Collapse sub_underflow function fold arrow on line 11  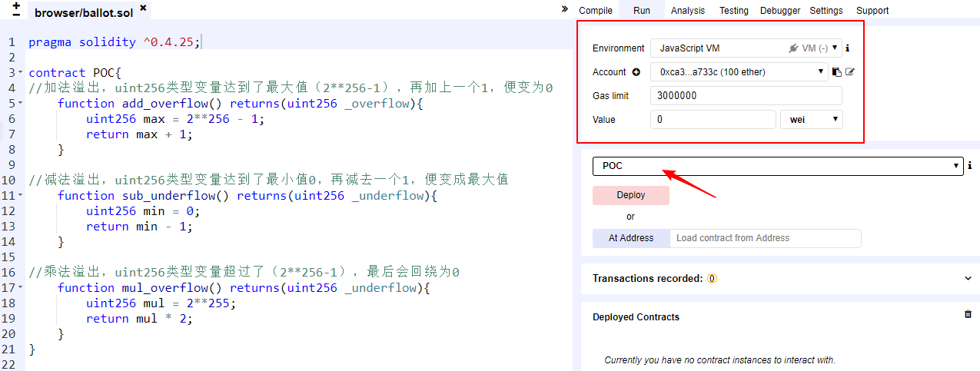click(x=21, y=194)
